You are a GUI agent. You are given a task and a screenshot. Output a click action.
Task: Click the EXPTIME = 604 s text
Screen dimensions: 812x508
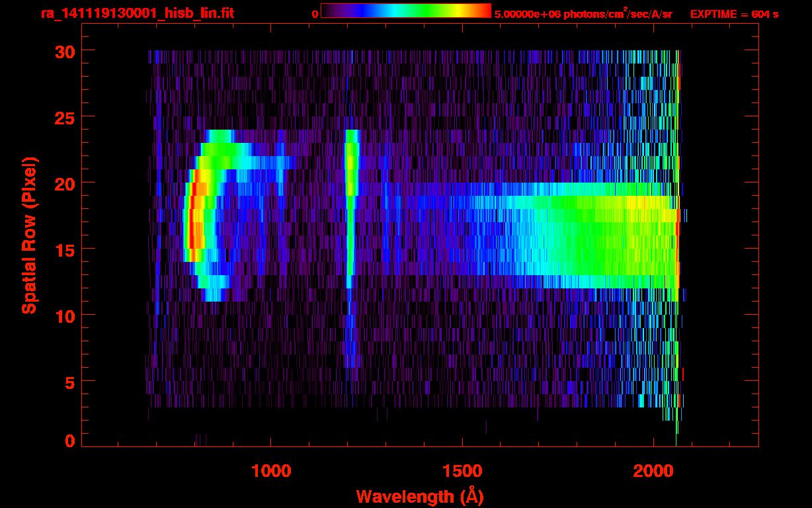734,14
